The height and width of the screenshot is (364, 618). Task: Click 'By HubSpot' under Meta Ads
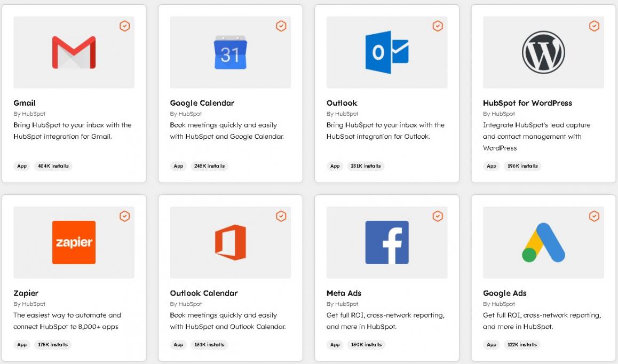point(342,304)
